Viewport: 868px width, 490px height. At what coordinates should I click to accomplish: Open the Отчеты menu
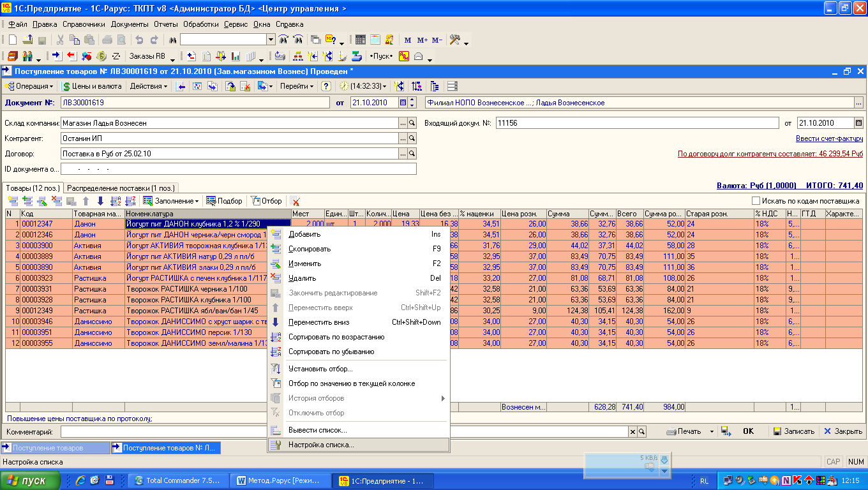click(166, 24)
